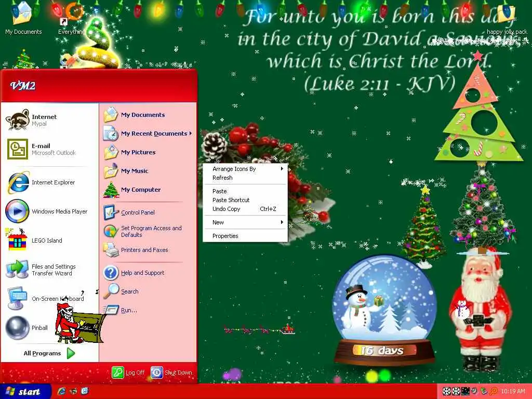532x399 pixels.
Task: Start the LEGO Island game
Action: click(49, 241)
